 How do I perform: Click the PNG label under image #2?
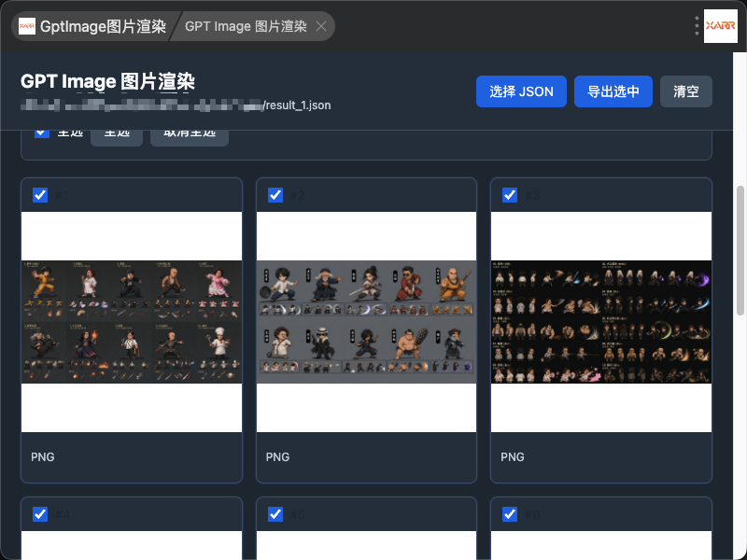click(277, 457)
